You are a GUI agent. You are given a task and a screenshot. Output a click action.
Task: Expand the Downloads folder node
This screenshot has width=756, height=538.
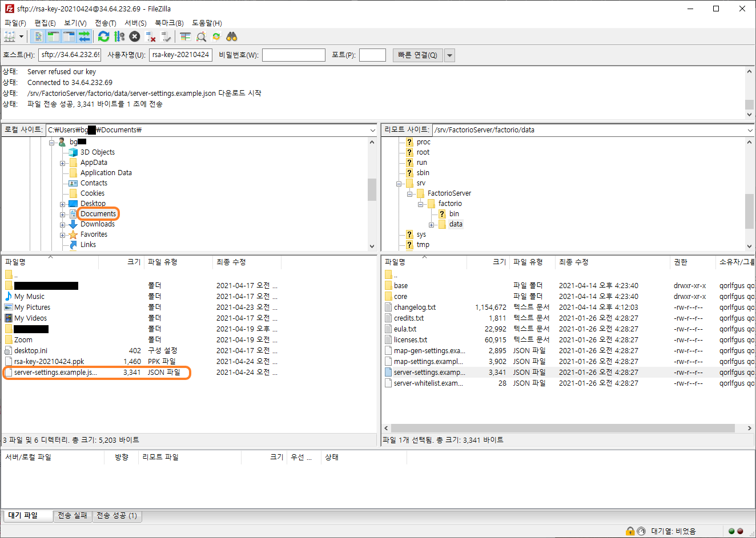tap(63, 225)
